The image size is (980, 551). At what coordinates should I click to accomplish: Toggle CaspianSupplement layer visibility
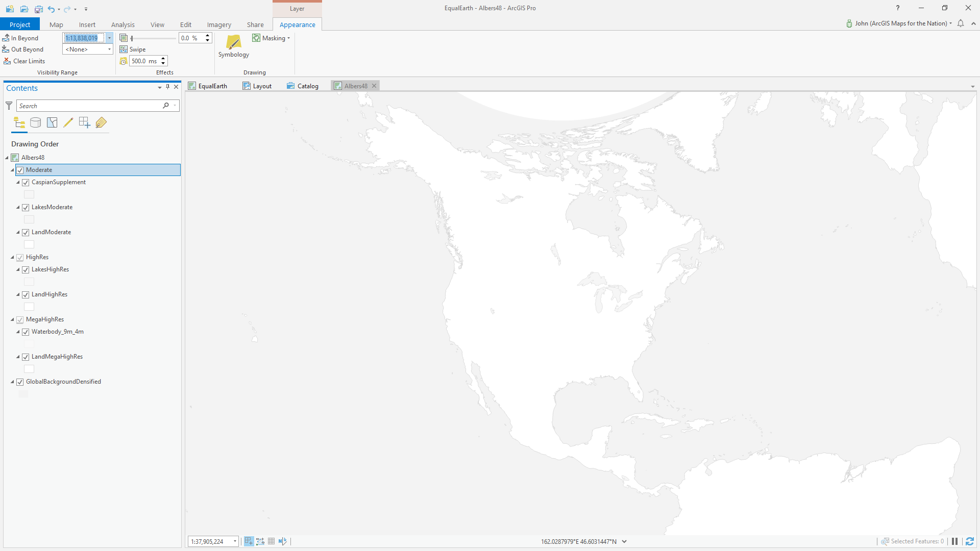point(26,182)
